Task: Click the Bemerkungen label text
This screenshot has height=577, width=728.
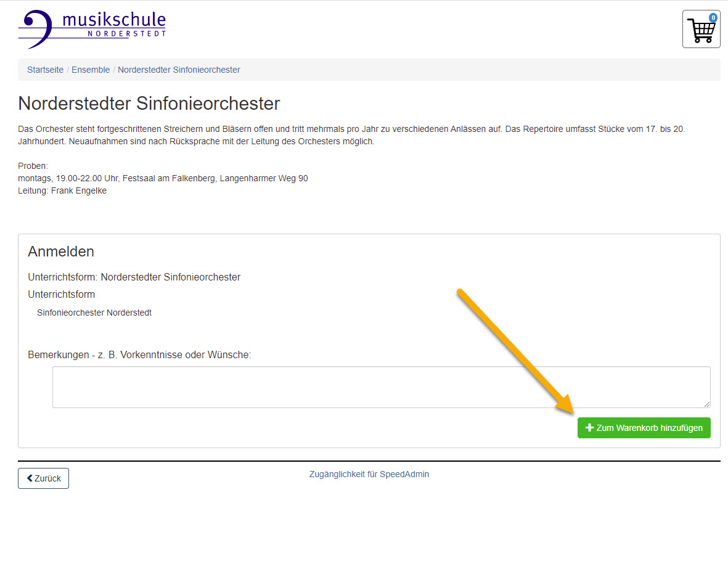Action: 139,354
